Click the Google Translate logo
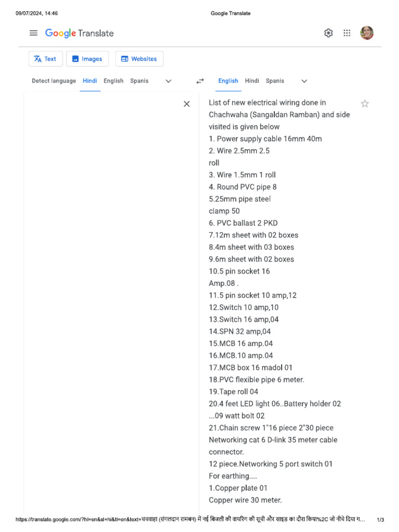This screenshot has height=532, width=399. pyautogui.click(x=79, y=33)
